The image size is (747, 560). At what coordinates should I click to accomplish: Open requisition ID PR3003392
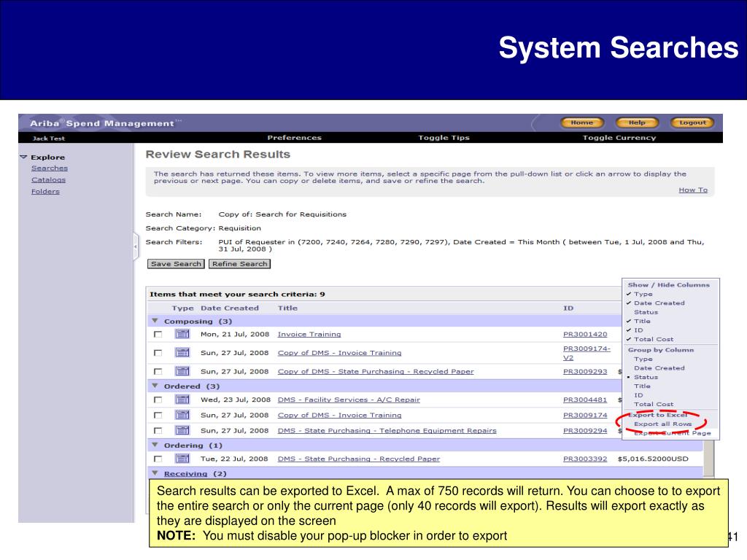pos(585,459)
